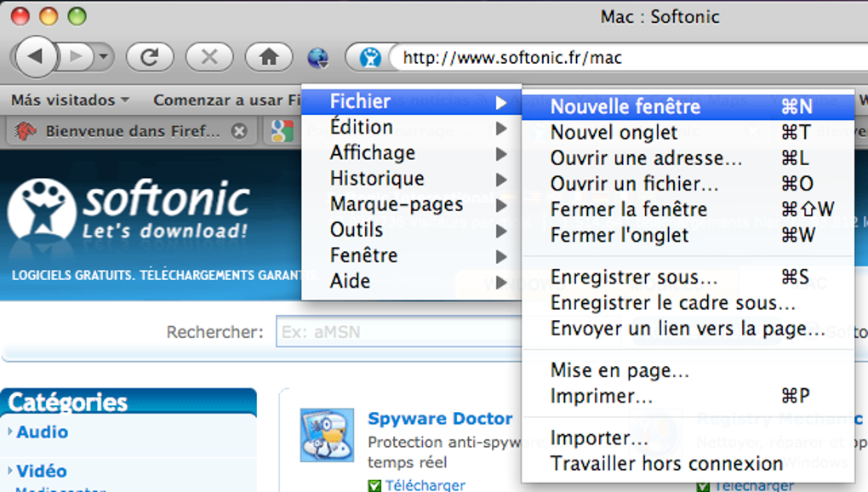Open the Spyware Doctor link
This screenshot has height=492, width=868.
coord(440,418)
